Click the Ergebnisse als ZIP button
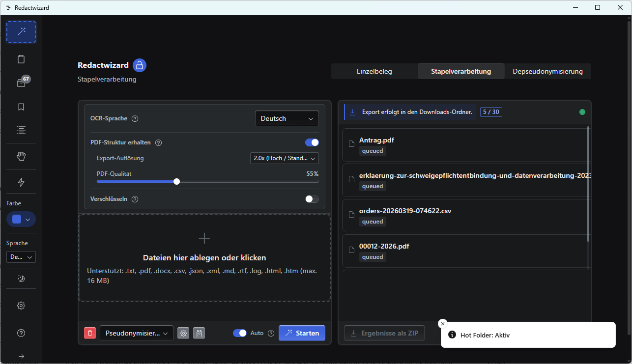 [x=384, y=333]
